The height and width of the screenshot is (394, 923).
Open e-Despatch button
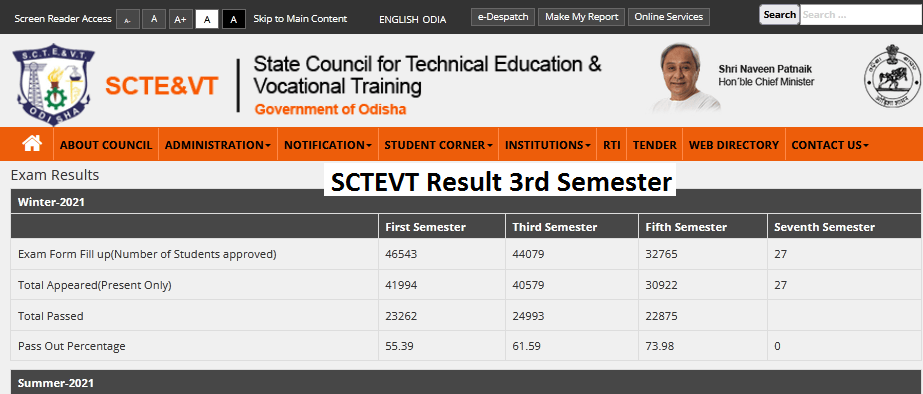[x=503, y=17]
